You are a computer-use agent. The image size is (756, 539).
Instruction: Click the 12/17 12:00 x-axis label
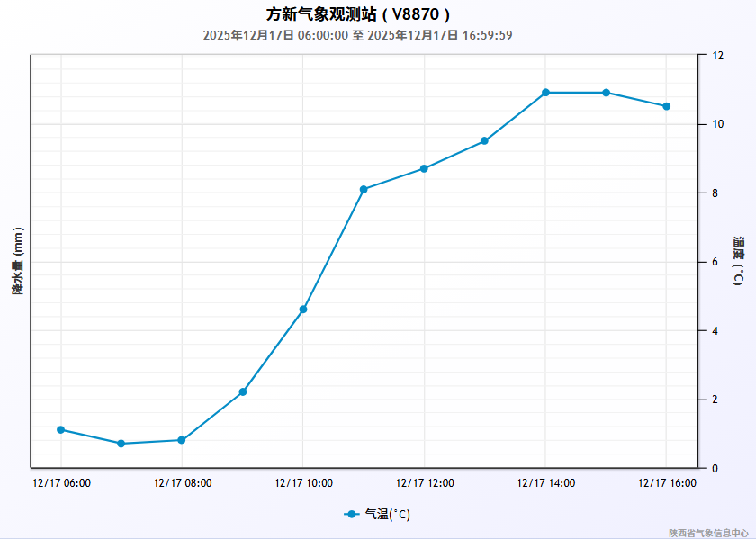(424, 483)
